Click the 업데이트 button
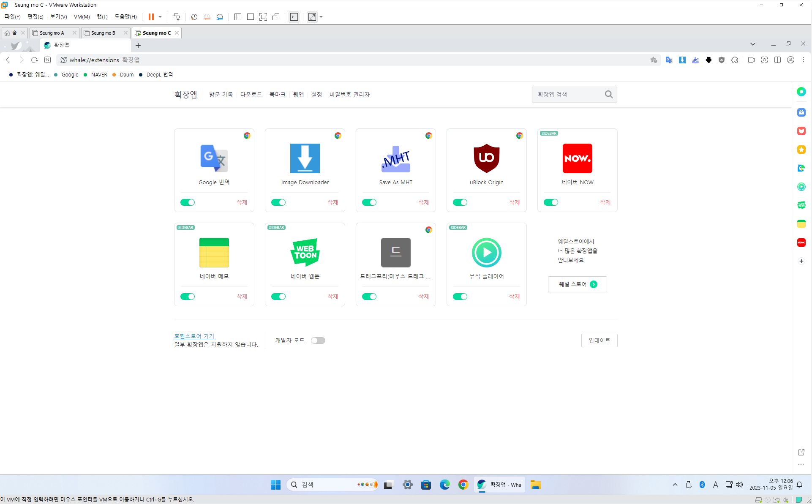812x504 pixels. point(599,341)
